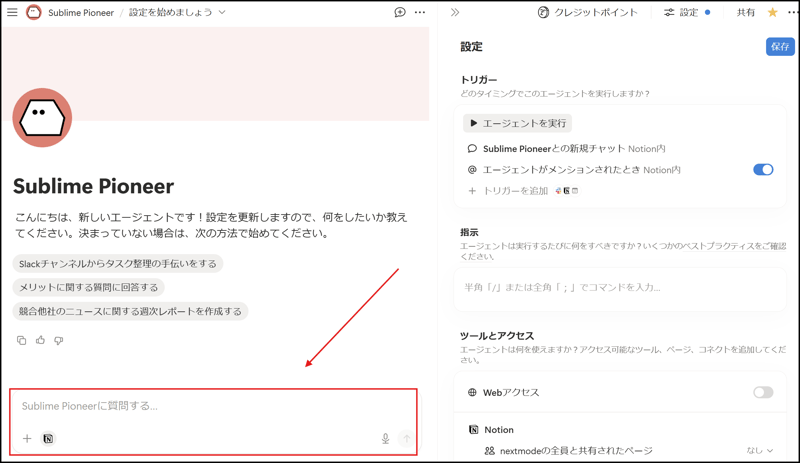The width and height of the screenshot is (800, 463).
Task: Click the 指示 instructions command input field
Action: (620, 289)
